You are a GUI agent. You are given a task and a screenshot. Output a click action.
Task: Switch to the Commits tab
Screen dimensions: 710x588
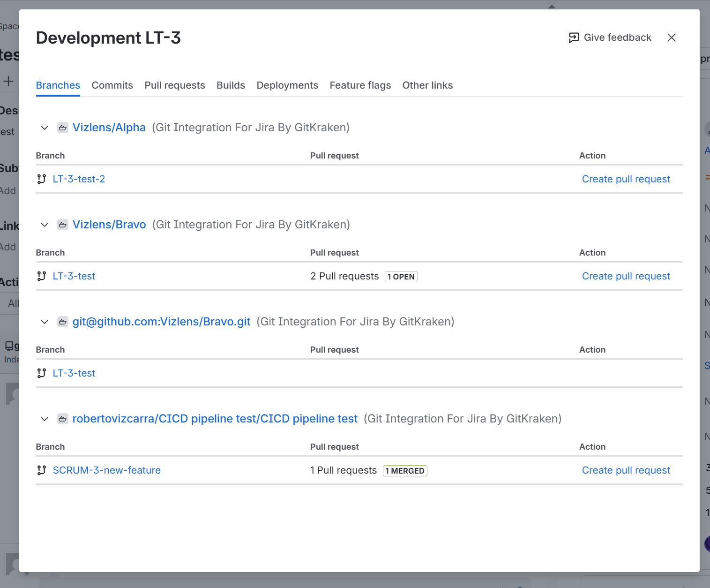tap(112, 85)
